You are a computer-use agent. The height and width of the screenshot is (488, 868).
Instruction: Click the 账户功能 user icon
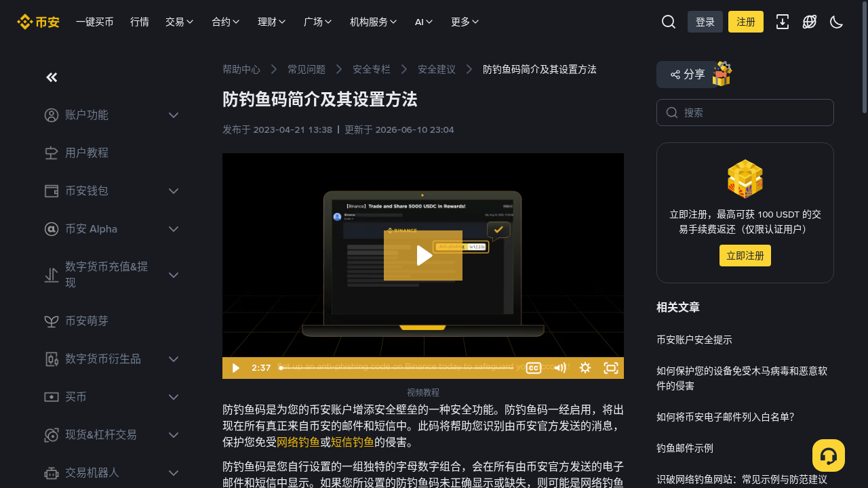pyautogui.click(x=52, y=115)
